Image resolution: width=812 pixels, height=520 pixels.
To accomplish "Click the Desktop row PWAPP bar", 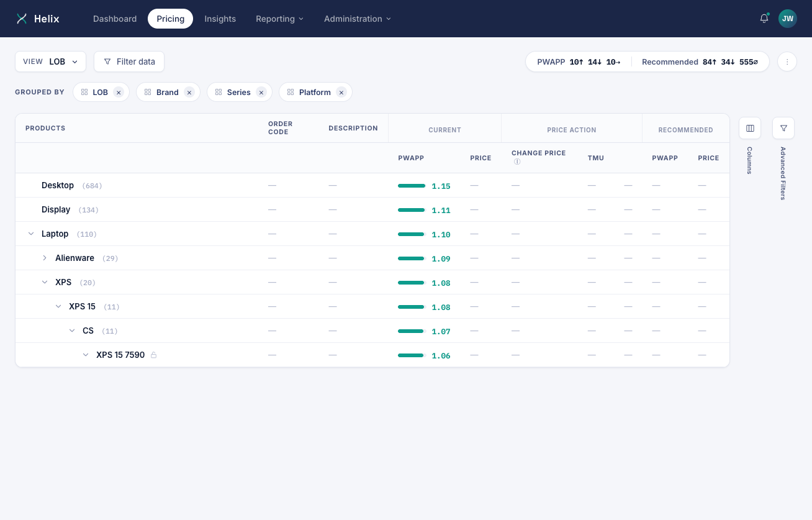I will (x=412, y=186).
